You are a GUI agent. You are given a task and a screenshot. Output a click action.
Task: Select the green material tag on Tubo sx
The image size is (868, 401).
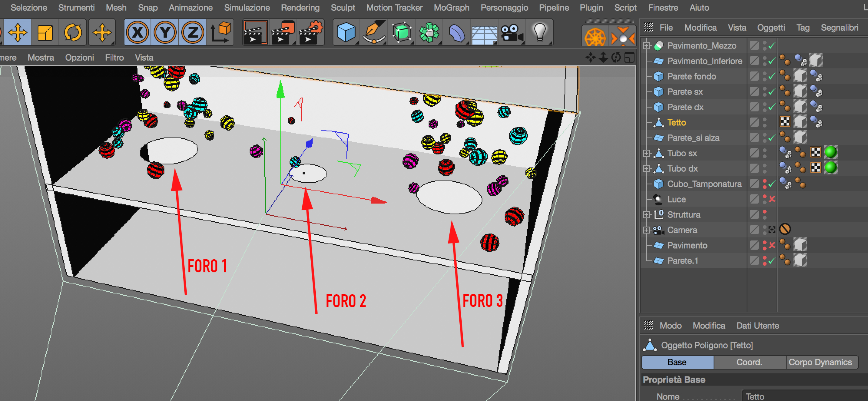(831, 152)
